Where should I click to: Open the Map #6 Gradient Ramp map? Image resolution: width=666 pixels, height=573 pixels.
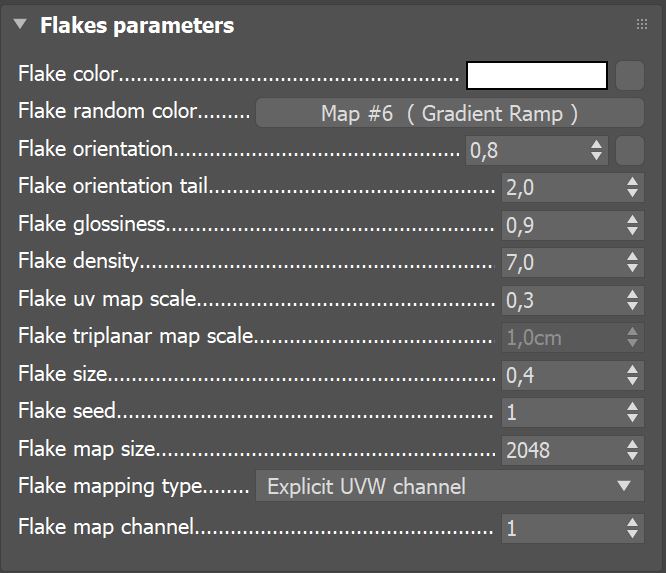(x=449, y=113)
